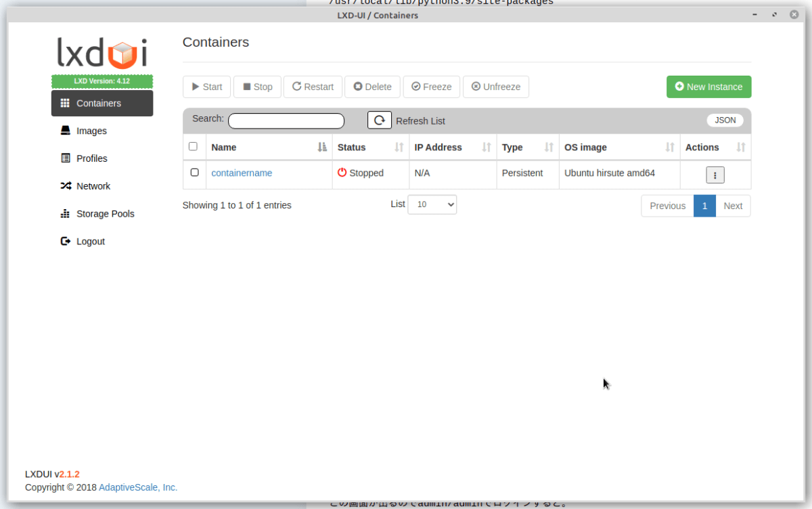This screenshot has width=812, height=509.
Task: Click the Restart container button
Action: click(x=313, y=87)
